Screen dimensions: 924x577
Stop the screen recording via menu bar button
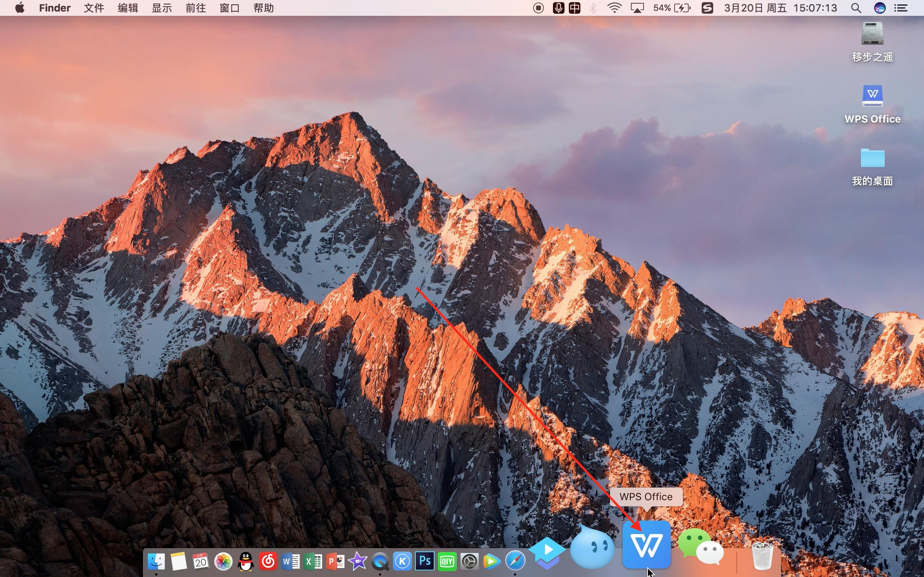538,8
